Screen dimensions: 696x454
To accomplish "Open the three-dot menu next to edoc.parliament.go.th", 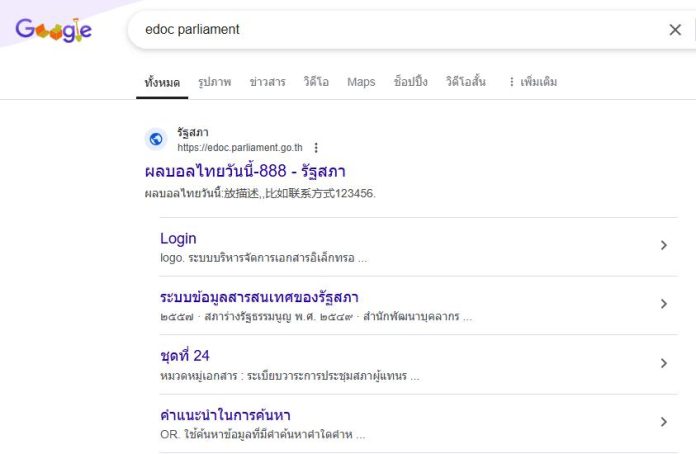I will pyautogui.click(x=316, y=147).
